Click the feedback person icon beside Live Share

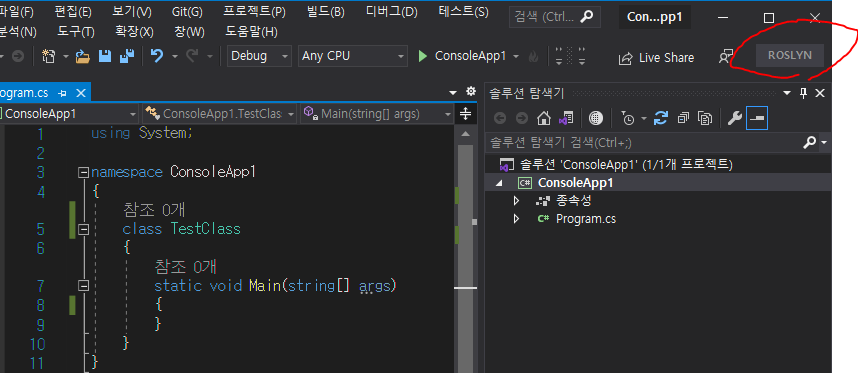pyautogui.click(x=725, y=56)
